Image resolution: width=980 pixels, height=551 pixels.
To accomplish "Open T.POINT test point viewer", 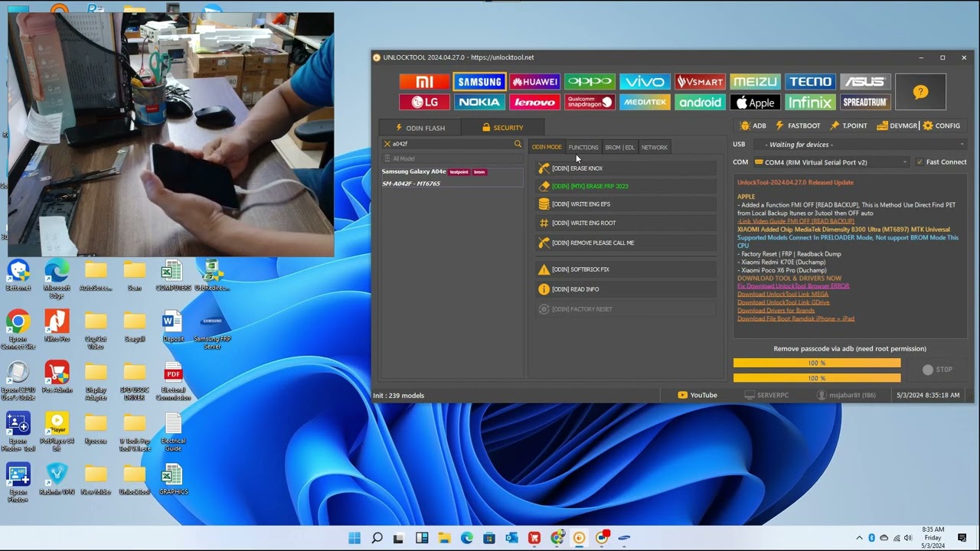I will (x=848, y=126).
